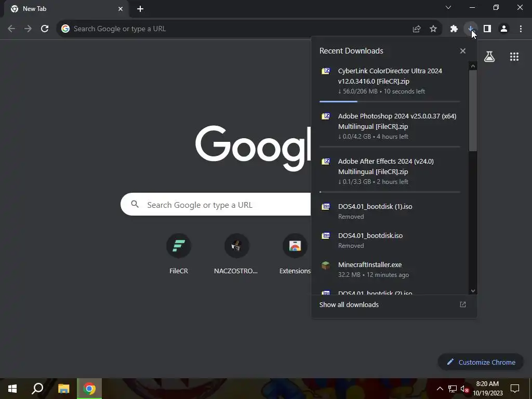Image resolution: width=532 pixels, height=399 pixels.
Task: Open the FileCR shortcut
Action: point(179,254)
